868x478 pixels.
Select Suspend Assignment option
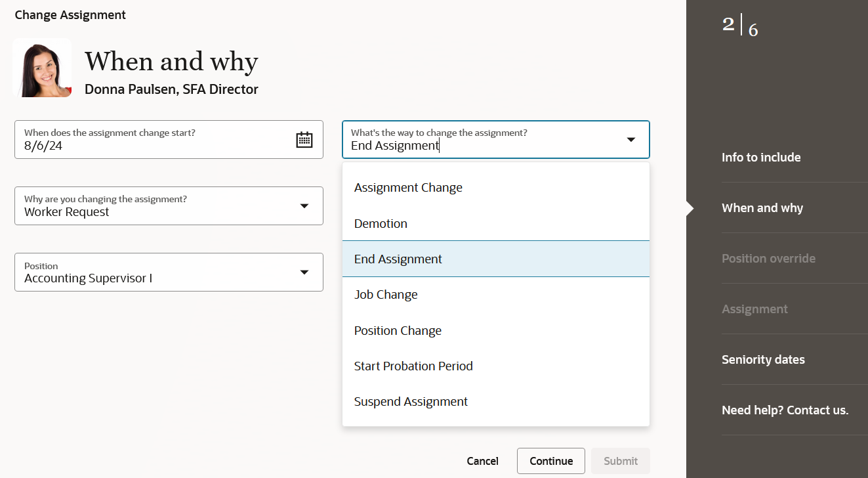[x=496, y=401]
